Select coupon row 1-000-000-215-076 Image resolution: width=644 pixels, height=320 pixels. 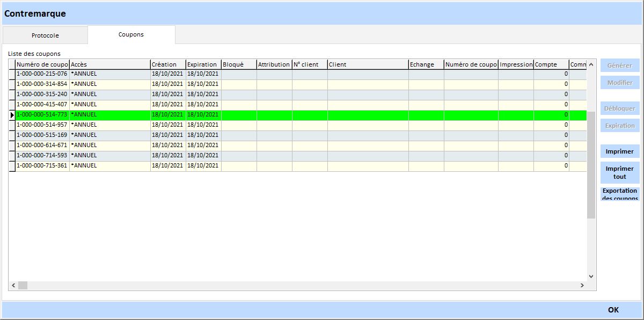(42, 74)
